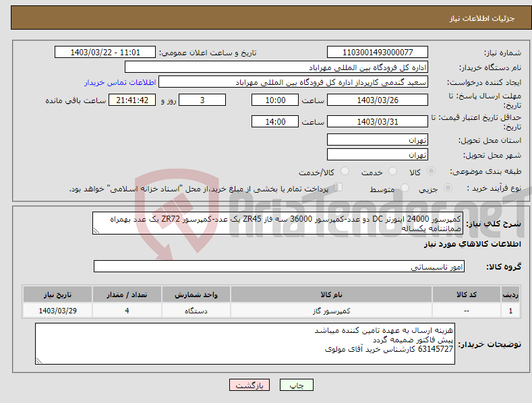Click the remaining time field 21:41:42

coord(132,100)
